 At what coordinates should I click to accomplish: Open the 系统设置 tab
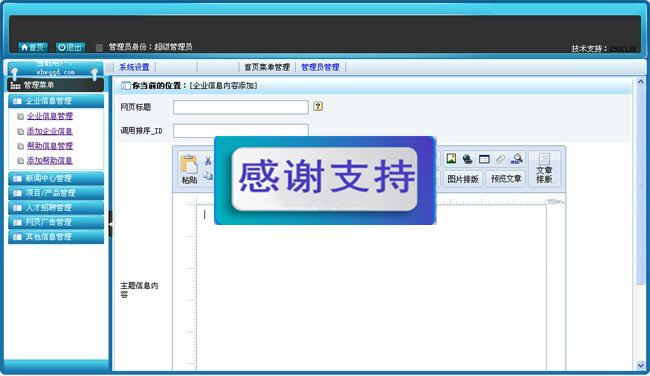(x=134, y=67)
